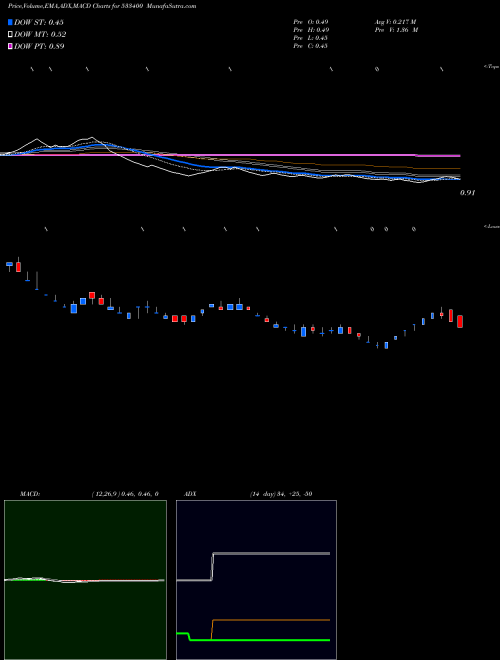Image resolution: width=500 pixels, height=660 pixels.
Task: Click the last red candlestick on the price chart
Action: tap(460, 321)
